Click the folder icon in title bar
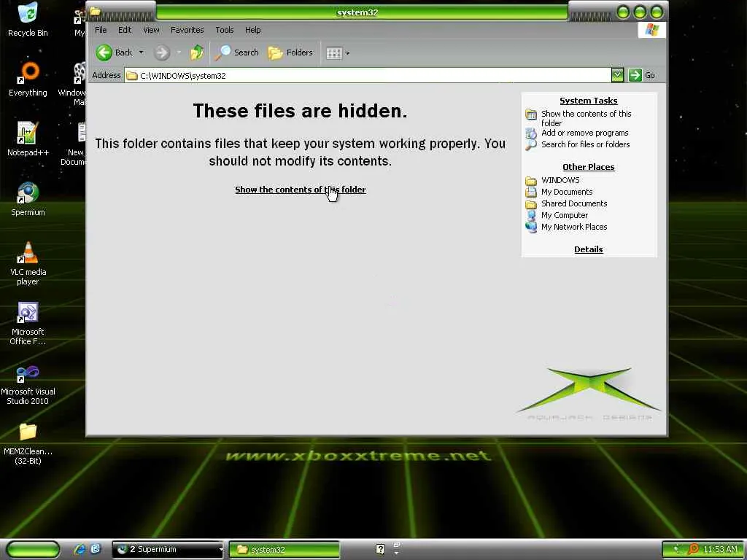The height and width of the screenshot is (560, 747). [96, 10]
